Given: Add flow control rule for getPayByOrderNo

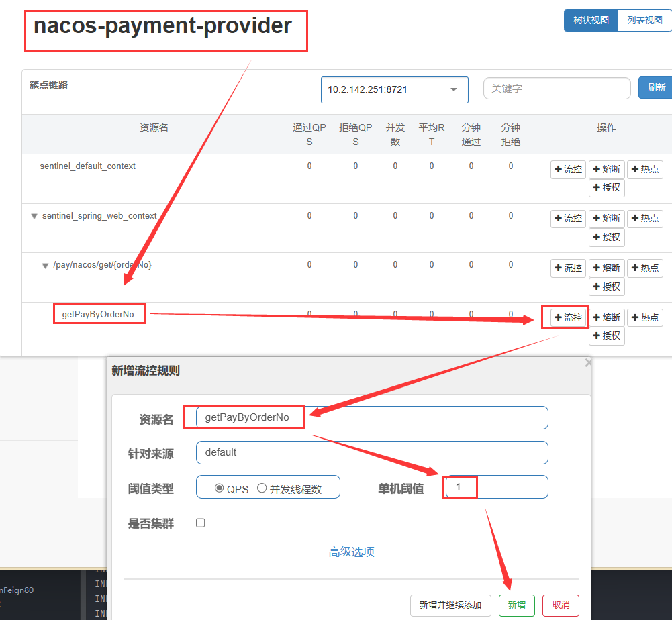Looking at the screenshot, I should [x=568, y=317].
